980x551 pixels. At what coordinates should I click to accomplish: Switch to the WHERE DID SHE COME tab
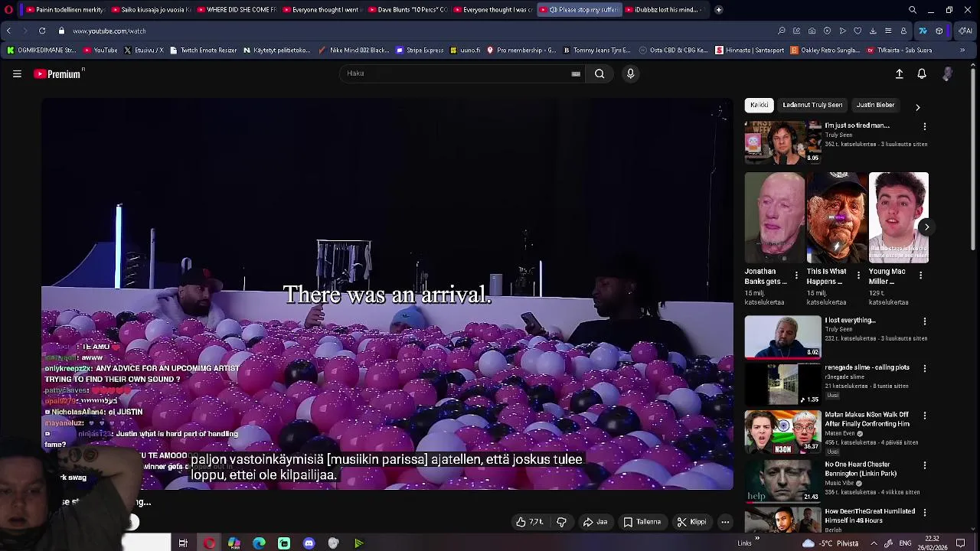(x=235, y=10)
